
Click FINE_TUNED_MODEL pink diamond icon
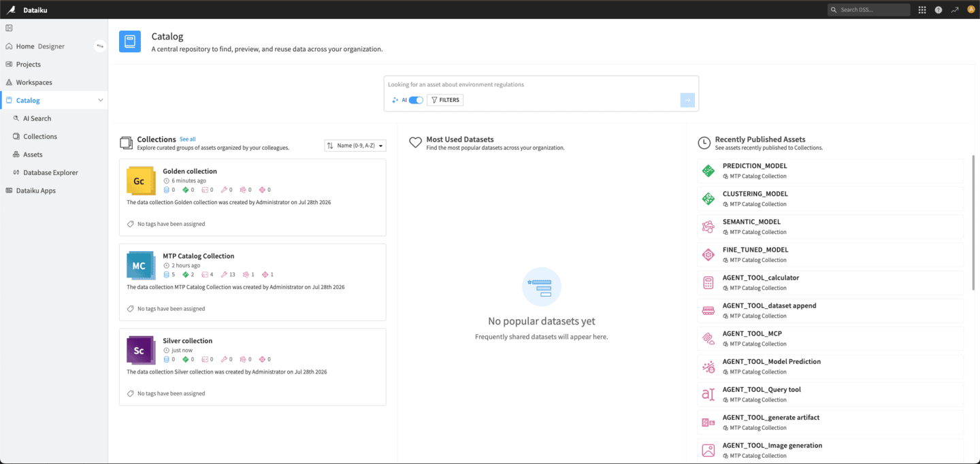708,254
